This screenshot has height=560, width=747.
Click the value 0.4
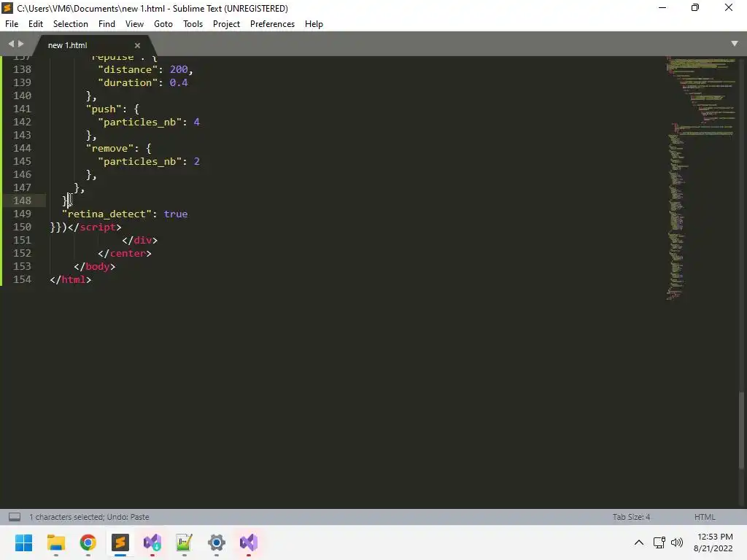point(179,83)
